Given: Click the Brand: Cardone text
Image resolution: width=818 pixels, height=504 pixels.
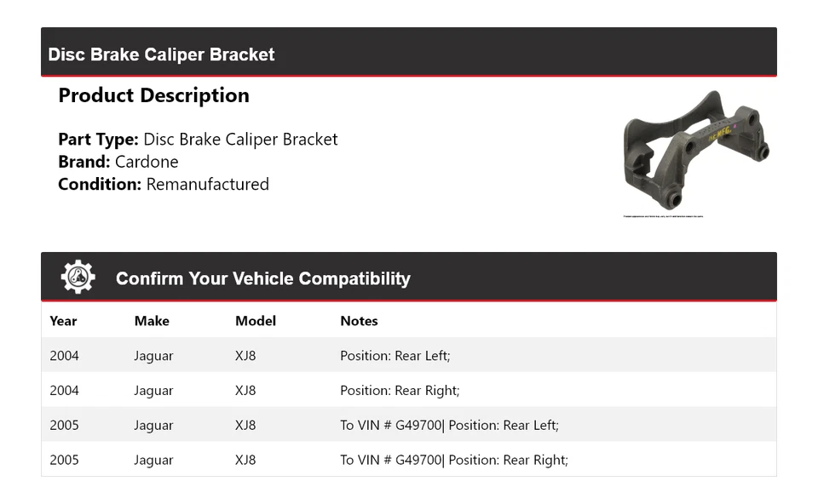Looking at the screenshot, I should 118,162.
